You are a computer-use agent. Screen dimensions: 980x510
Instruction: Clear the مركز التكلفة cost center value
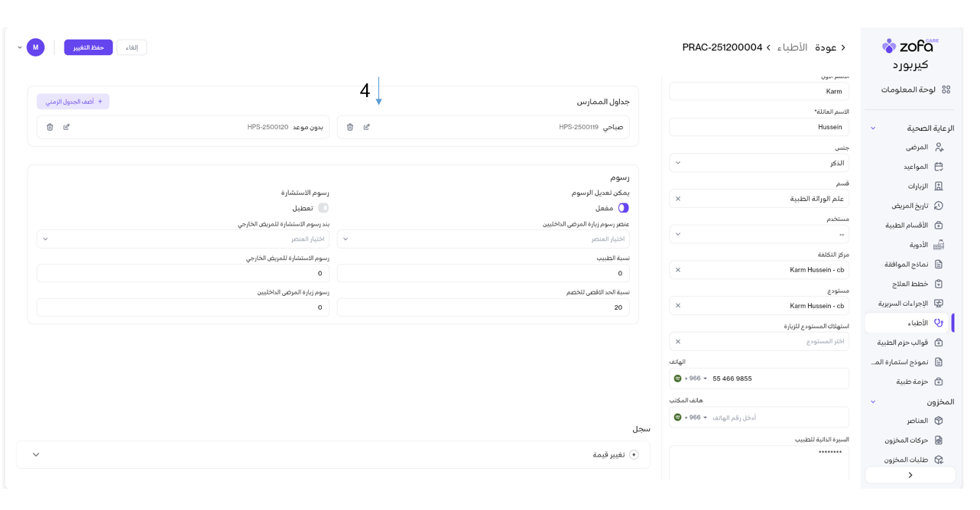tap(678, 270)
